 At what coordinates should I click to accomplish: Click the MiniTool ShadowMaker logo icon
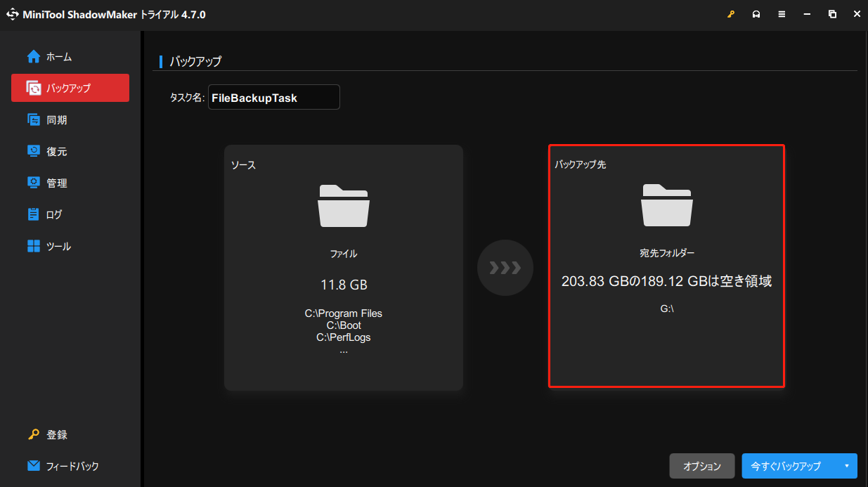tap(13, 15)
